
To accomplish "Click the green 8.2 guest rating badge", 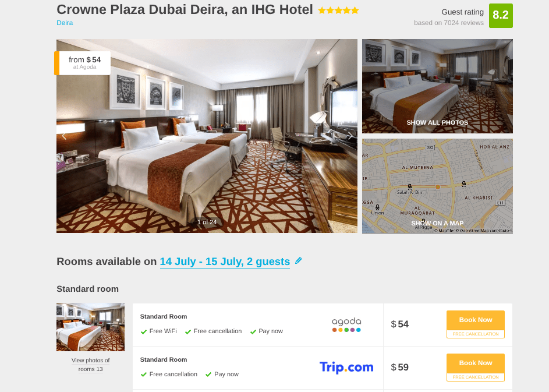I will point(501,15).
